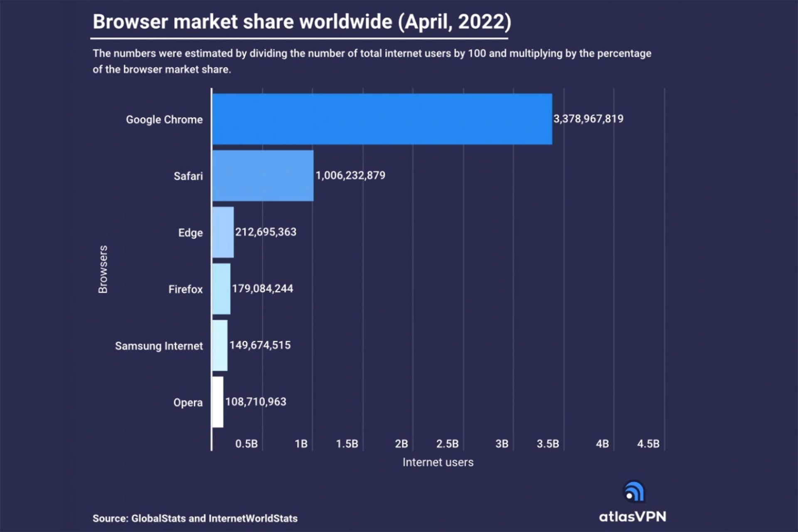Click the vertical Browsers axis title
The image size is (798, 532).
tap(103, 269)
